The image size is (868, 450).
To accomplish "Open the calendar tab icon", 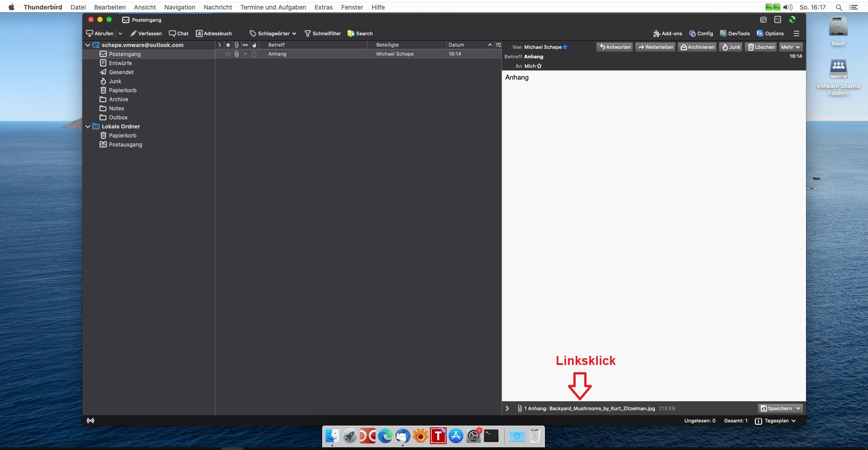I will pos(763,19).
